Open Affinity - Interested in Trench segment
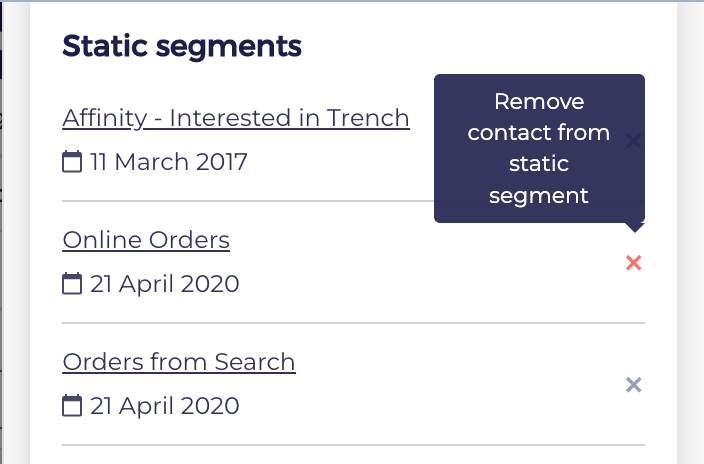This screenshot has width=704, height=464. click(x=236, y=118)
